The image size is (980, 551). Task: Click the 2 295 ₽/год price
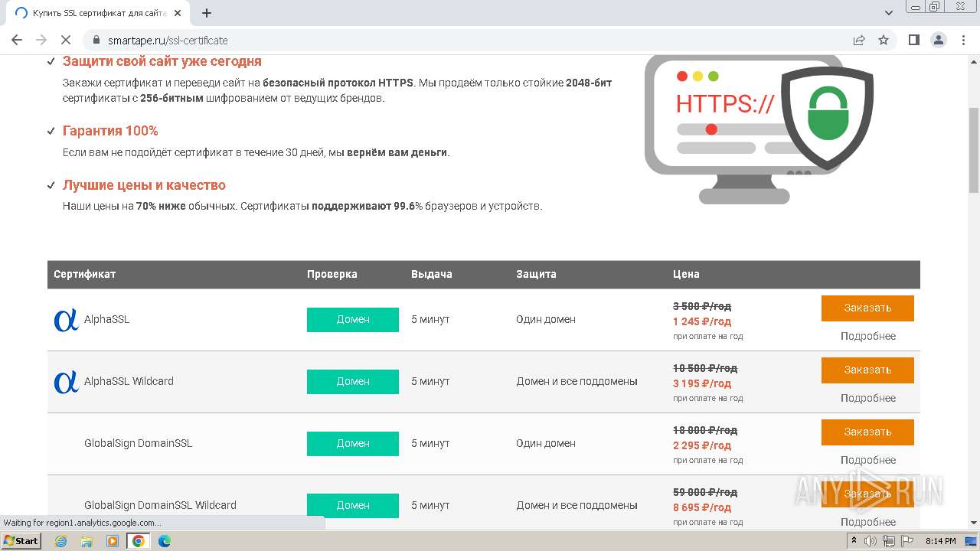[702, 445]
